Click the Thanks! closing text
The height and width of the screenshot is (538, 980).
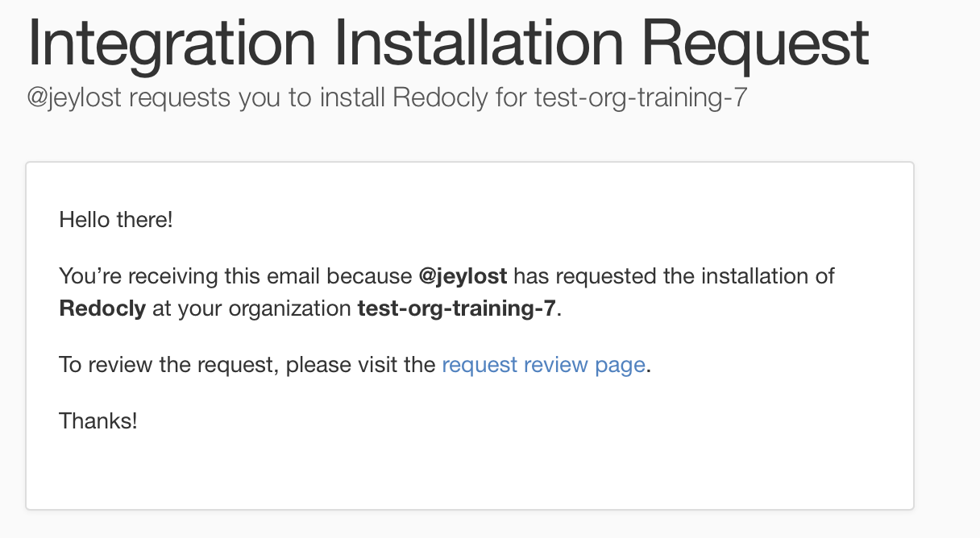[98, 420]
